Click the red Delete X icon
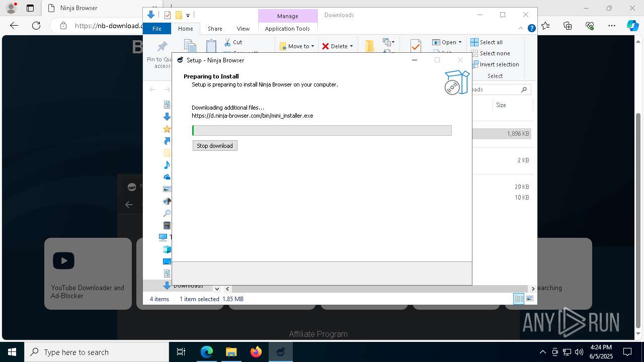Image resolution: width=644 pixels, height=362 pixels. (326, 46)
